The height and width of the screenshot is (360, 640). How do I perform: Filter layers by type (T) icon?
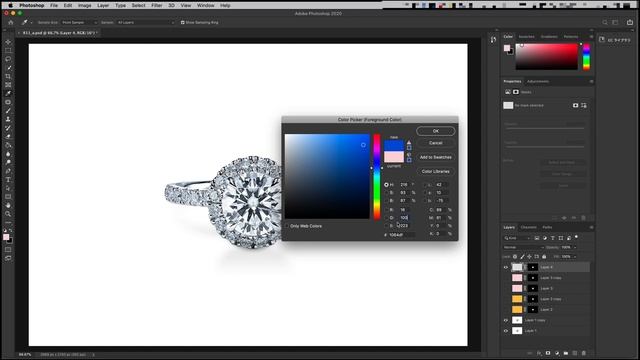click(553, 238)
